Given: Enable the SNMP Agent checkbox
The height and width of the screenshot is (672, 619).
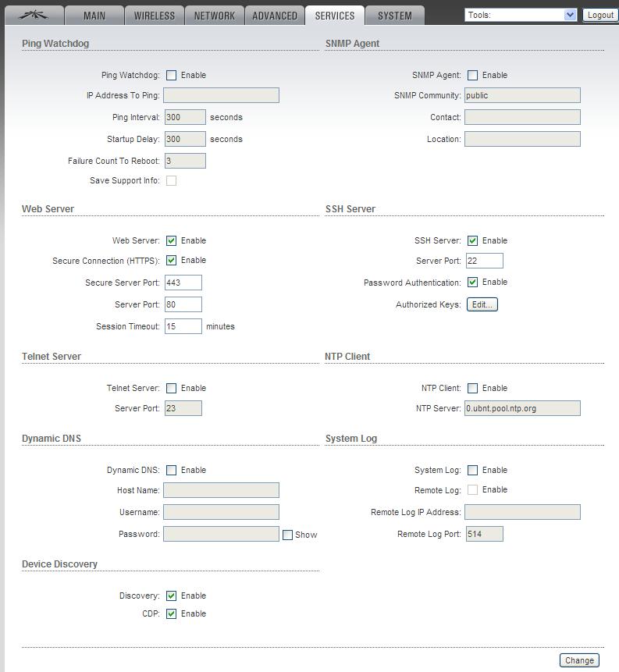Looking at the screenshot, I should [472, 76].
